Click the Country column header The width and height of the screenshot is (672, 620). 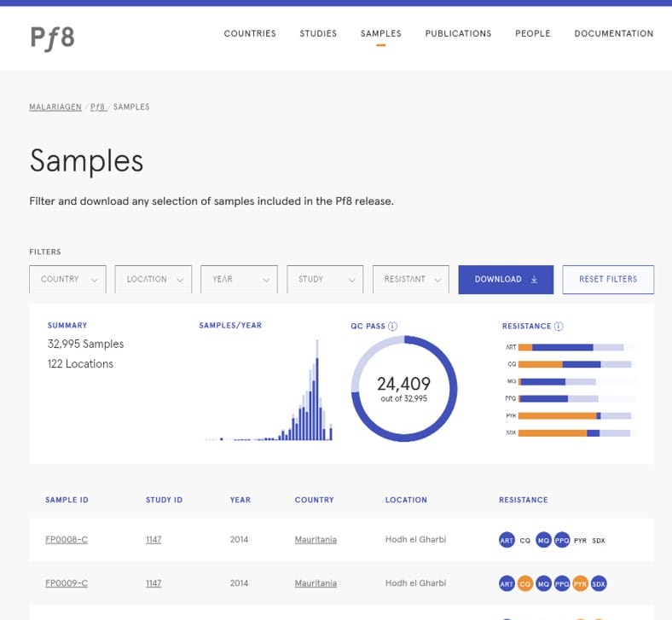pos(314,500)
